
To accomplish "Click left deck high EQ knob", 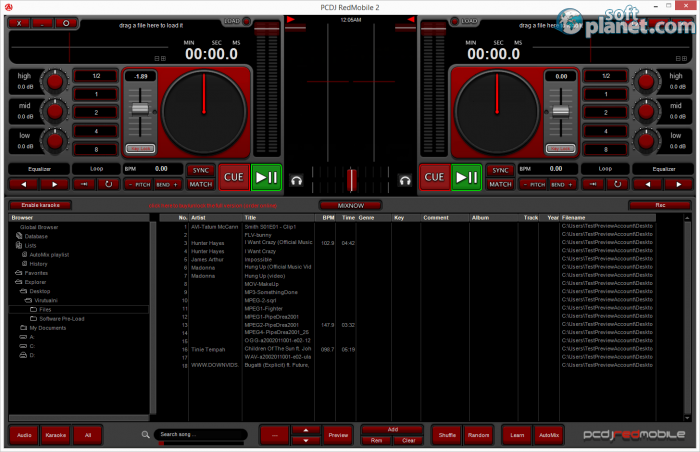I will 55,82.
